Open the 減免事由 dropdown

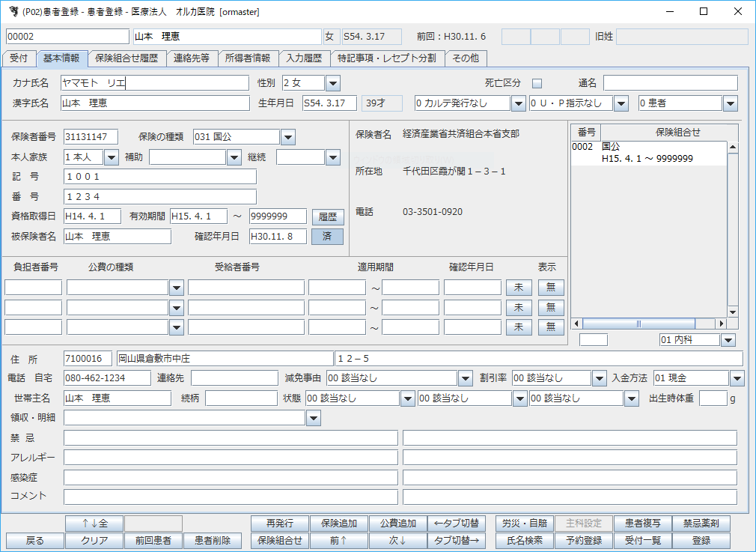(x=466, y=378)
